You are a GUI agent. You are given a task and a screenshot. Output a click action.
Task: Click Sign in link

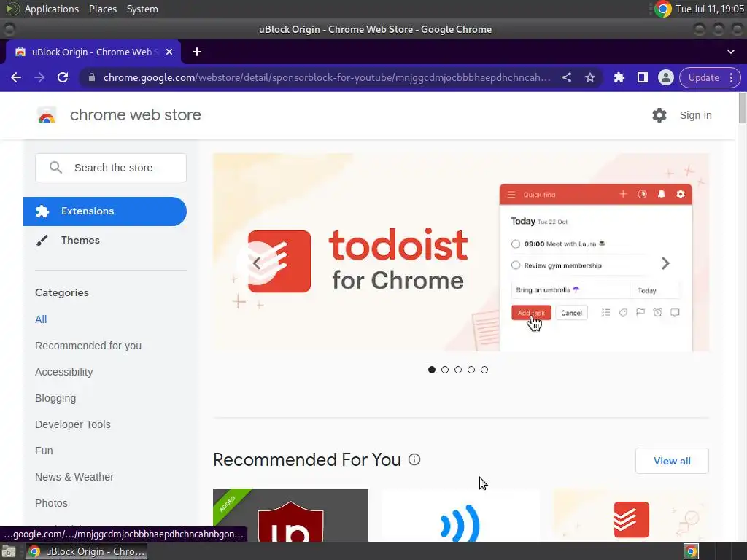click(695, 115)
